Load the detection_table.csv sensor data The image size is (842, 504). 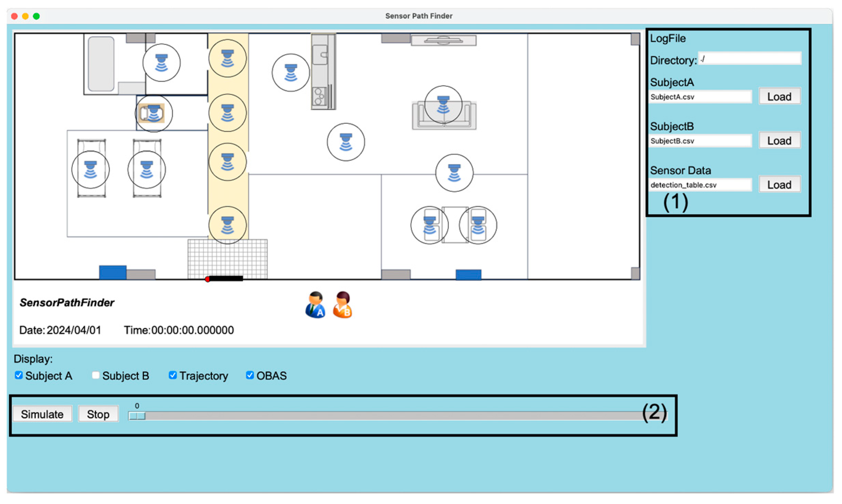tap(779, 185)
